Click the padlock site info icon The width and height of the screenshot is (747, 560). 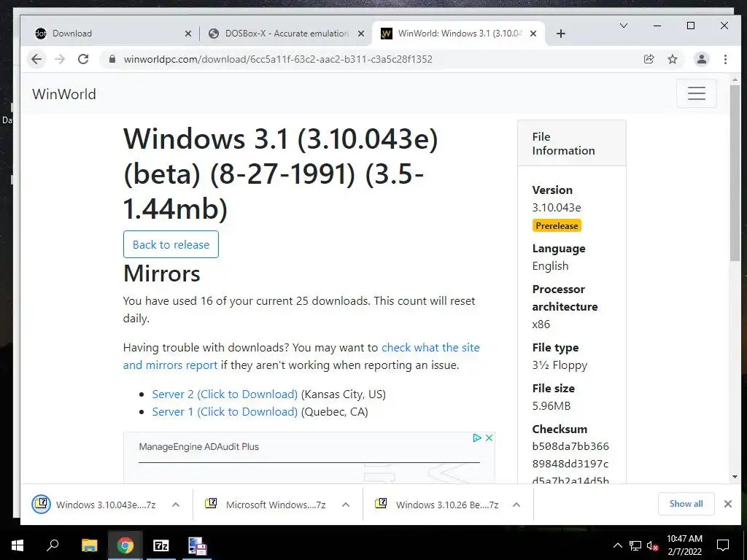[112, 59]
